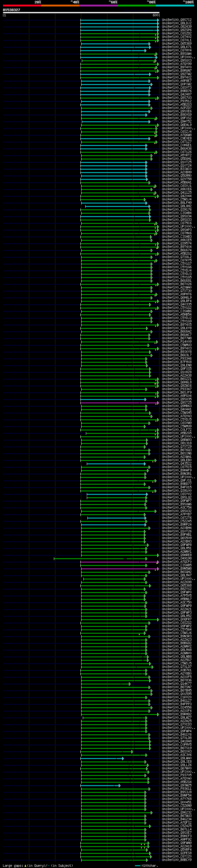Select the green ~80% identity color band
The width and height of the screenshot is (197, 868).
coord(137,6)
